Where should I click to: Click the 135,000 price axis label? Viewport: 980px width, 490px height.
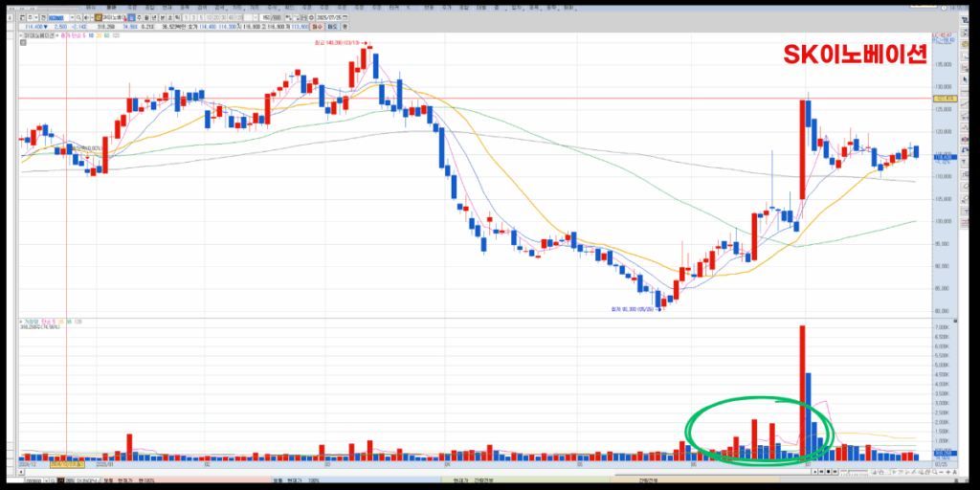click(x=943, y=64)
